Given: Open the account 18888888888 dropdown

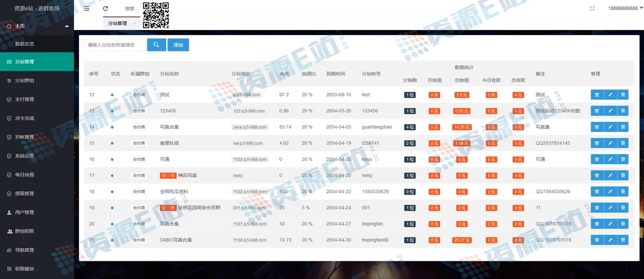Looking at the screenshot, I should 623,9.
